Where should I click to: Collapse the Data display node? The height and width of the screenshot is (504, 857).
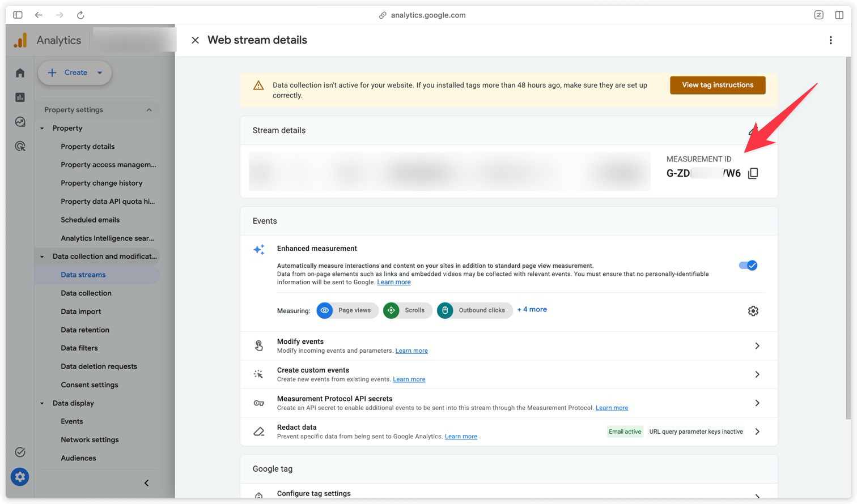coord(42,403)
